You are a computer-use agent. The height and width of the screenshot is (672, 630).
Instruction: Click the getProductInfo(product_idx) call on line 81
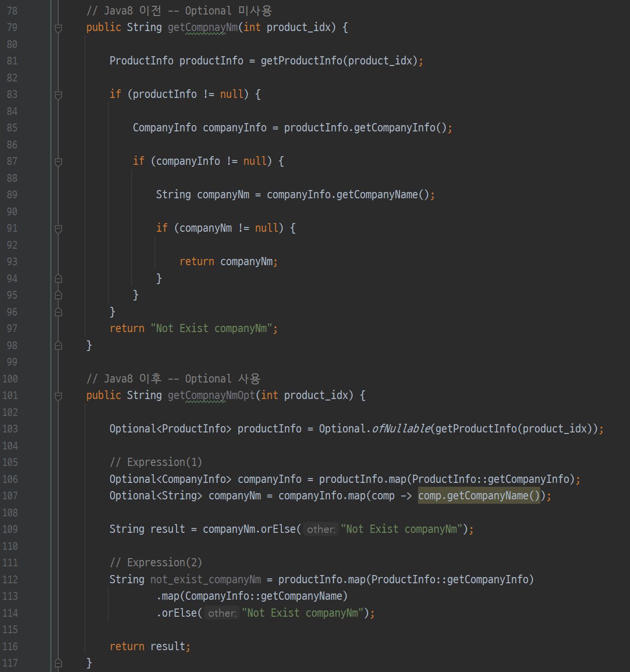[x=339, y=61]
